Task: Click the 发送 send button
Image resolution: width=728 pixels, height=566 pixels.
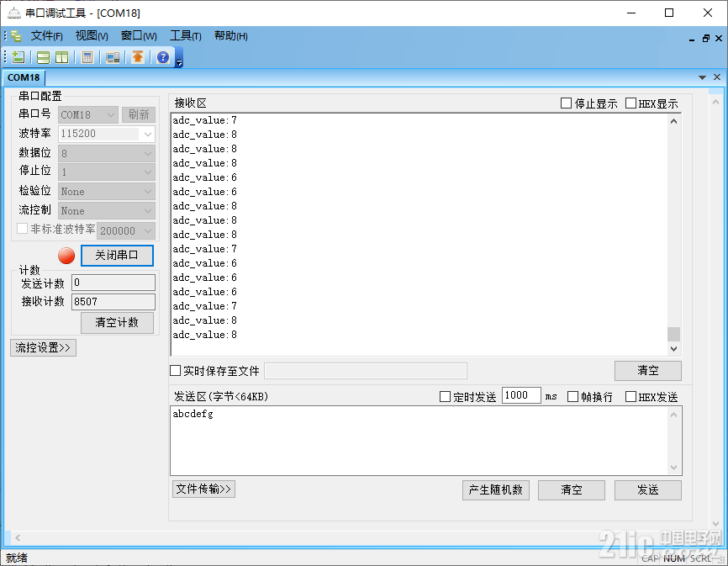Action: [x=648, y=489]
